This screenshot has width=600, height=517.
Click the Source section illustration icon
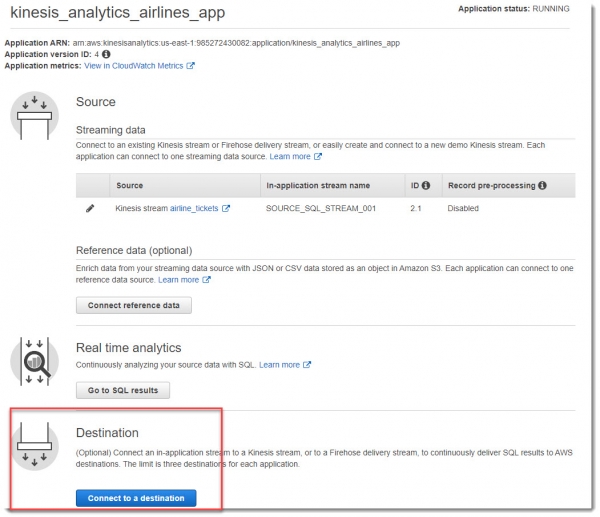click(x=34, y=114)
